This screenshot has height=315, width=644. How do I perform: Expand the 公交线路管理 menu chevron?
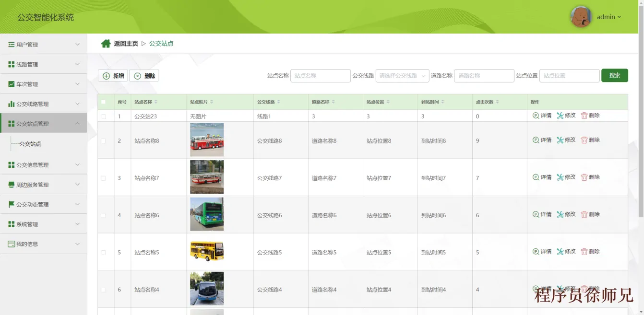point(77,104)
